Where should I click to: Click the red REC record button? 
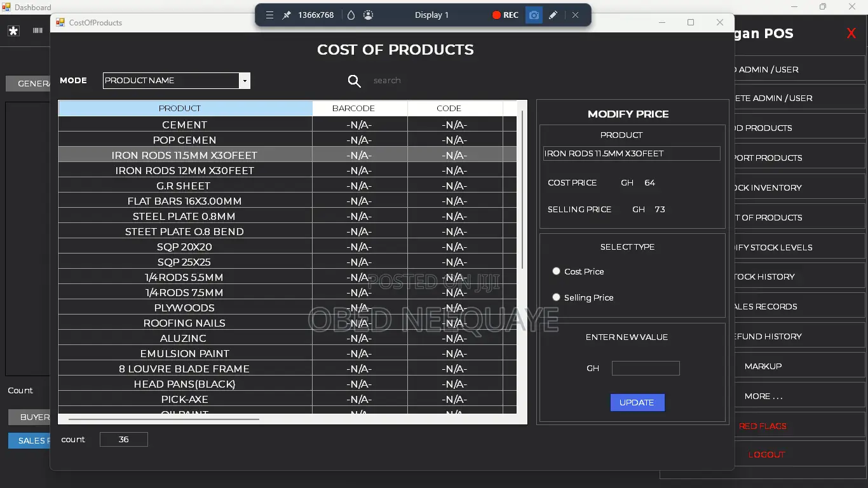pyautogui.click(x=505, y=15)
